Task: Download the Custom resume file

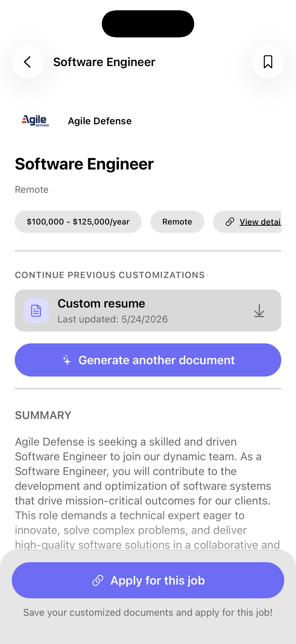Action: pyautogui.click(x=259, y=310)
